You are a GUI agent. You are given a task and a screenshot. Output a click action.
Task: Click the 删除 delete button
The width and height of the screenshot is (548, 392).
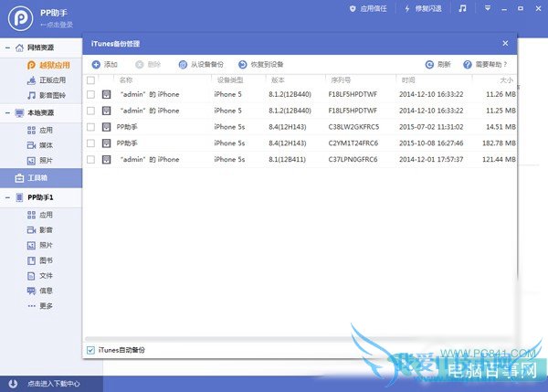point(148,64)
